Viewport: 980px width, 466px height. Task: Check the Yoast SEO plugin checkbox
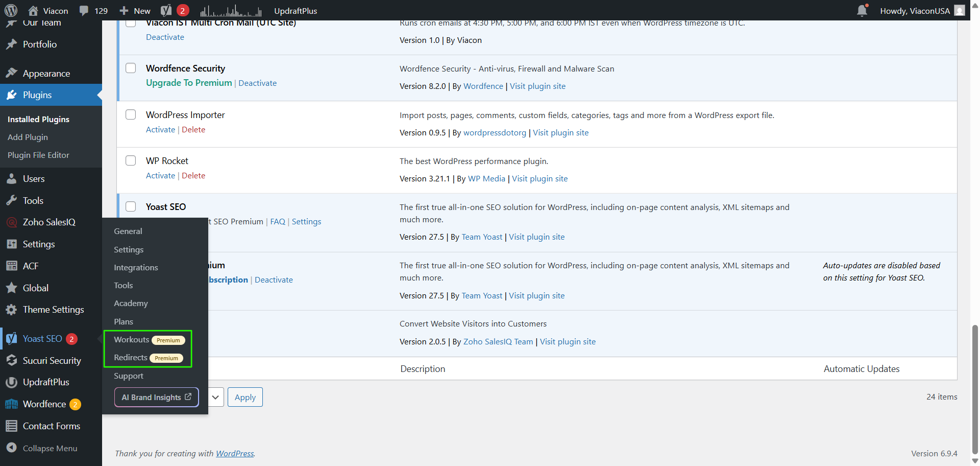131,206
